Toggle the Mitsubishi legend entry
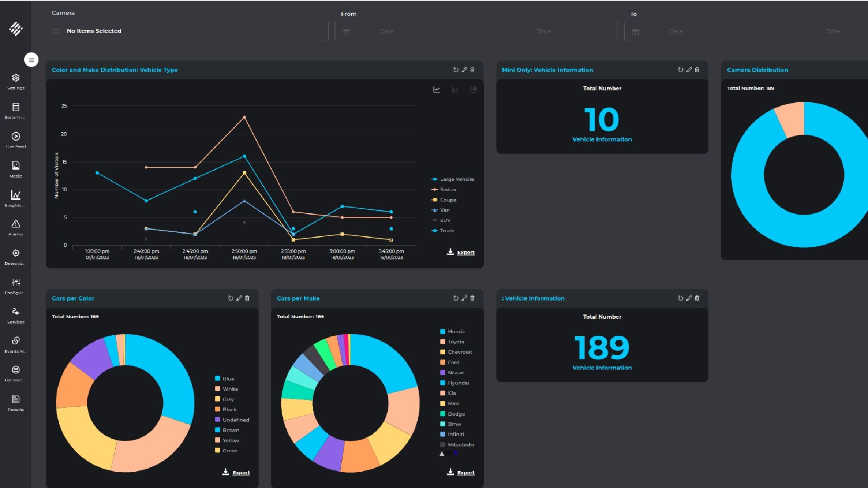Viewport: 868px width, 488px height. pos(457,445)
